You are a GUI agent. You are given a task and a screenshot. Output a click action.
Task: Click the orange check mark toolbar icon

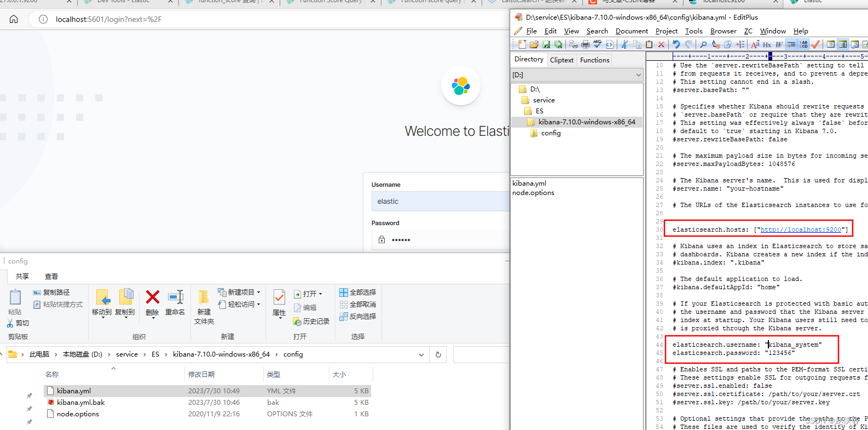(x=815, y=44)
